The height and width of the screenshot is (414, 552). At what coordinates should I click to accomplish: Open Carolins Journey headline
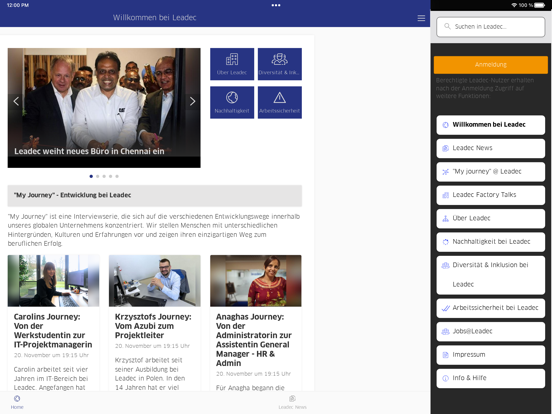53,331
